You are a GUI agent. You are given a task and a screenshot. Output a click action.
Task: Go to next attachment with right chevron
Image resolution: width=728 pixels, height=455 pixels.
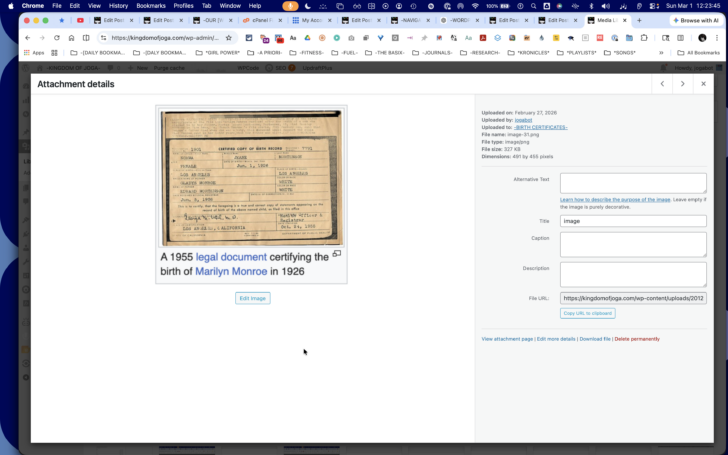click(x=682, y=84)
